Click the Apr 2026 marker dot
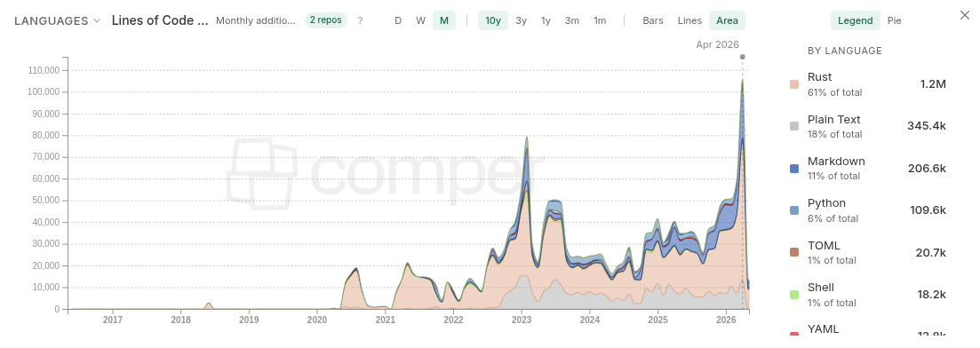 pos(743,57)
